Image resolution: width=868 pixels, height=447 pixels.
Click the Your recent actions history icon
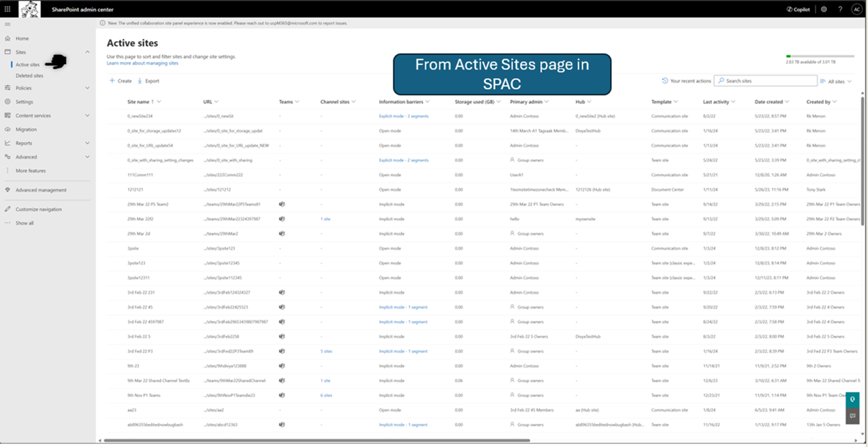665,81
